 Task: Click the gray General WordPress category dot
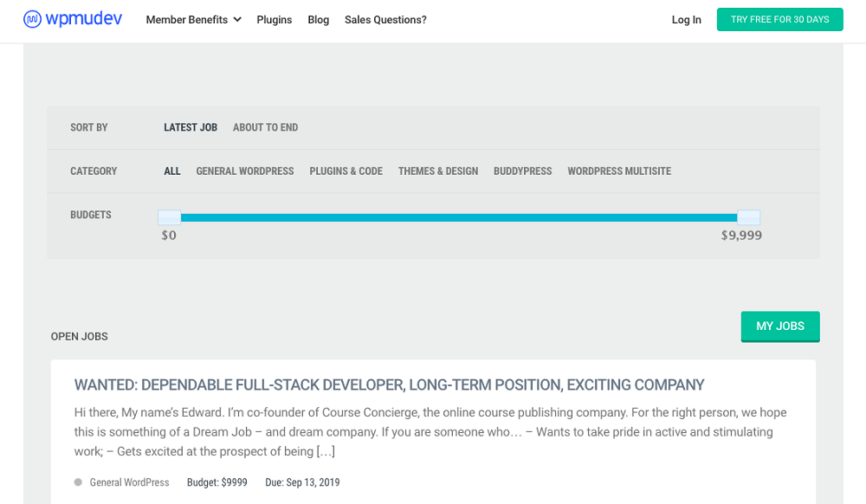tap(78, 482)
